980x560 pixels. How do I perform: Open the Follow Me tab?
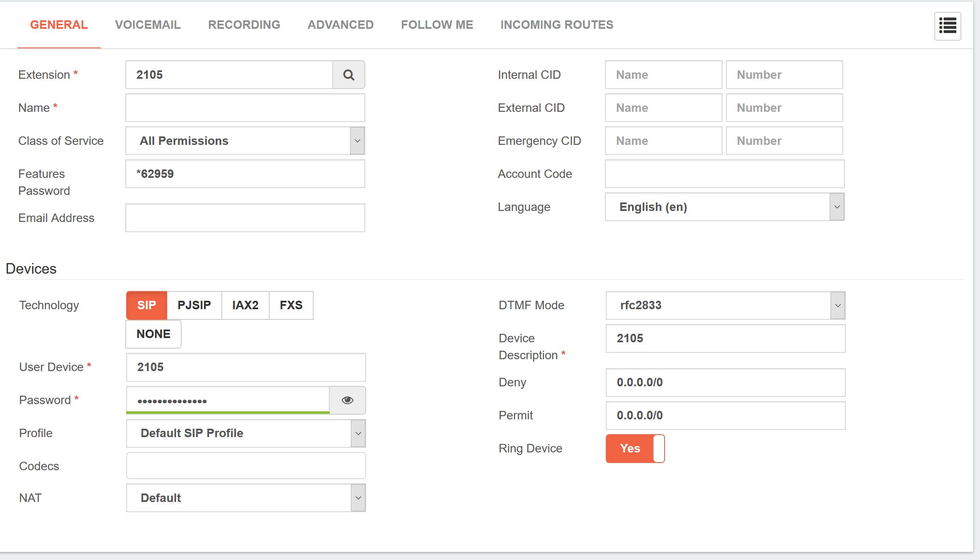(x=437, y=25)
